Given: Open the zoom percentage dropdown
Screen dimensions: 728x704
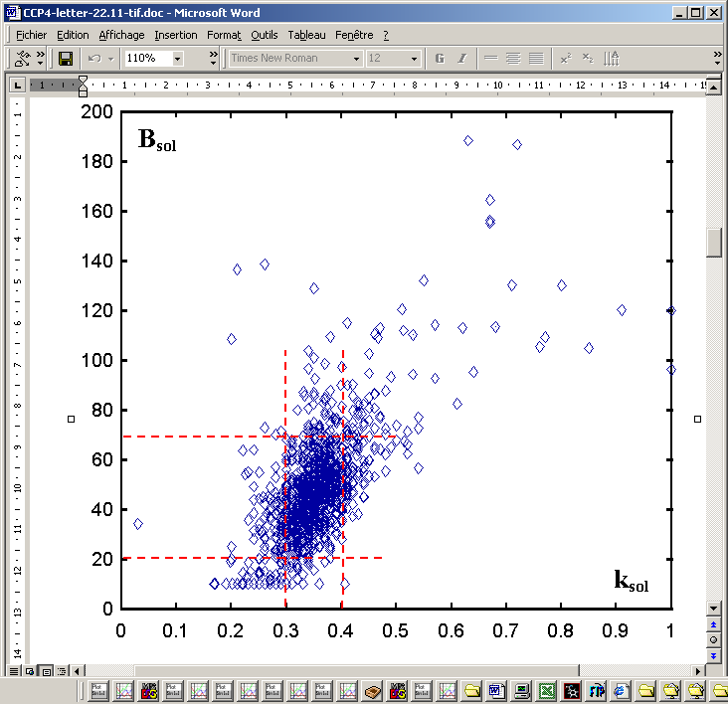Looking at the screenshot, I should [x=178, y=59].
